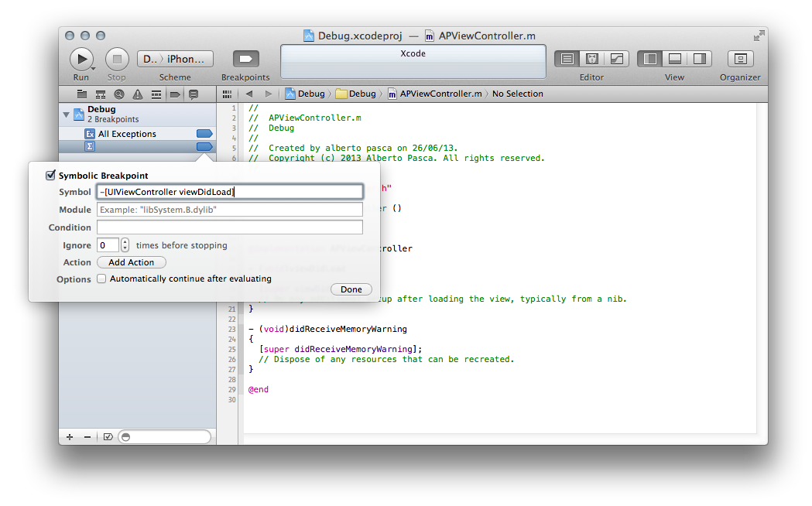Show the Search navigator tab
This screenshot has width=812, height=506.
coord(119,94)
